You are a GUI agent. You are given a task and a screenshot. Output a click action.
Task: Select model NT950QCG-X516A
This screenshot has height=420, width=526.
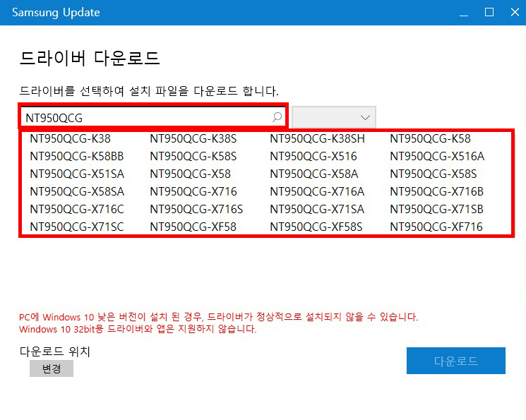pos(437,156)
